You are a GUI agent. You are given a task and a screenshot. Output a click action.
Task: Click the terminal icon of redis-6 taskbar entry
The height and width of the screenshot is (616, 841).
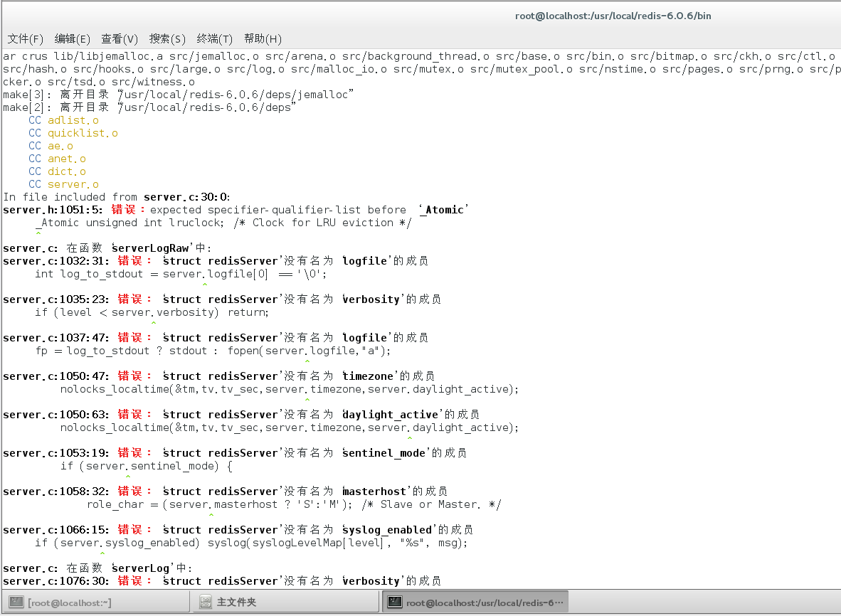pyautogui.click(x=395, y=602)
